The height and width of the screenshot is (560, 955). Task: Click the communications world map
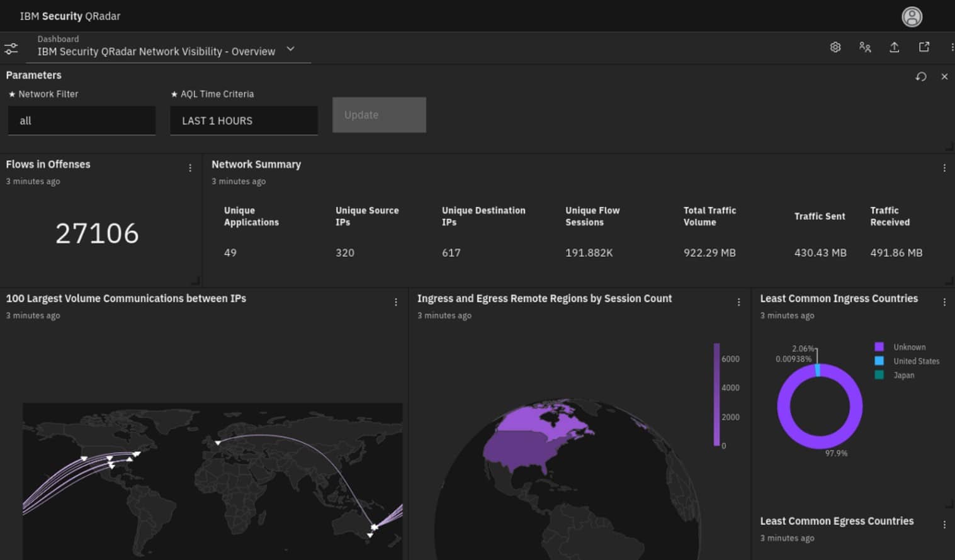[x=212, y=481]
